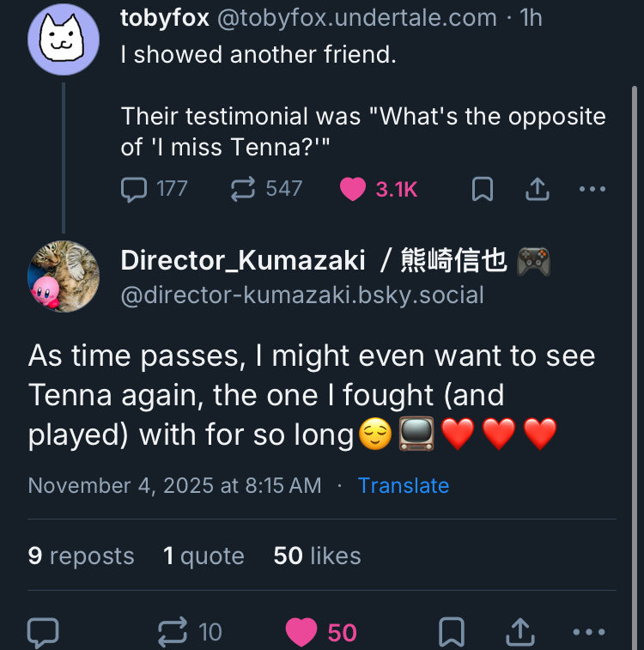This screenshot has height=650, width=644.
Task: Open tobyfox's avatar profile picture
Action: point(64,39)
